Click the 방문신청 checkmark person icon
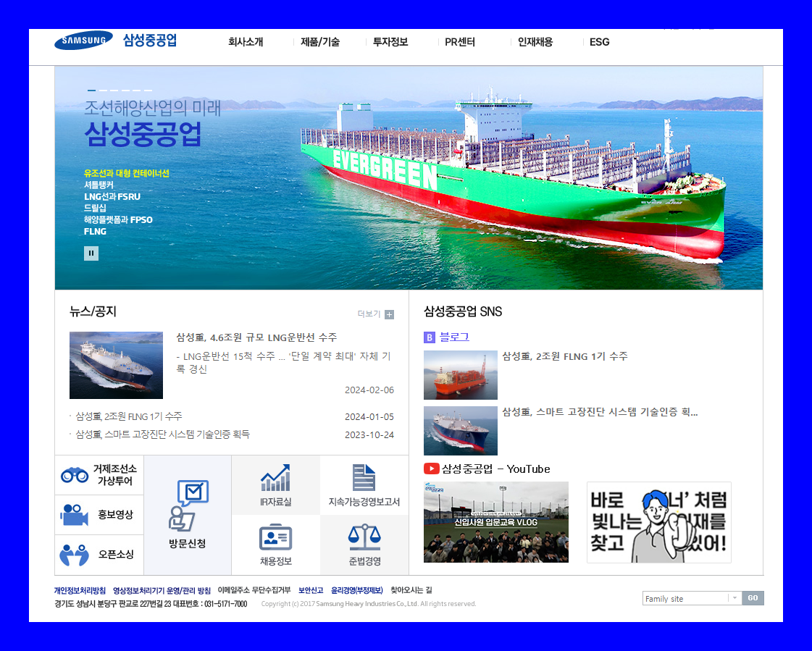 (188, 505)
